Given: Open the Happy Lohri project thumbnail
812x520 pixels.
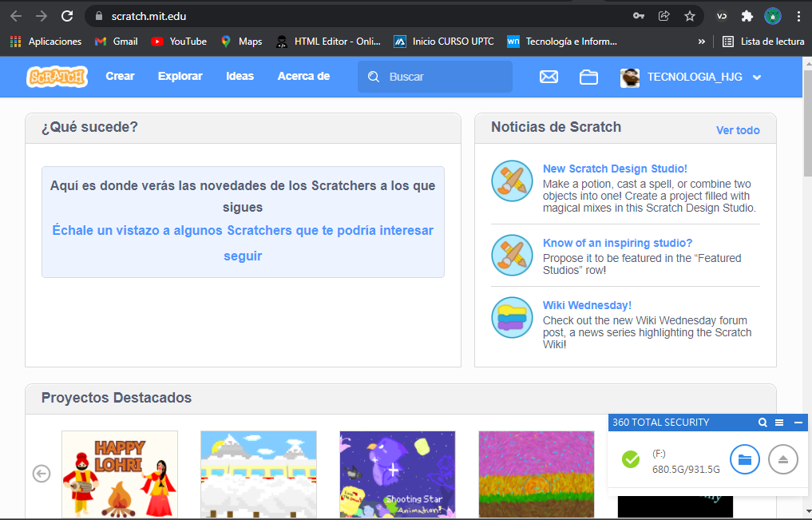Looking at the screenshot, I should pos(120,474).
